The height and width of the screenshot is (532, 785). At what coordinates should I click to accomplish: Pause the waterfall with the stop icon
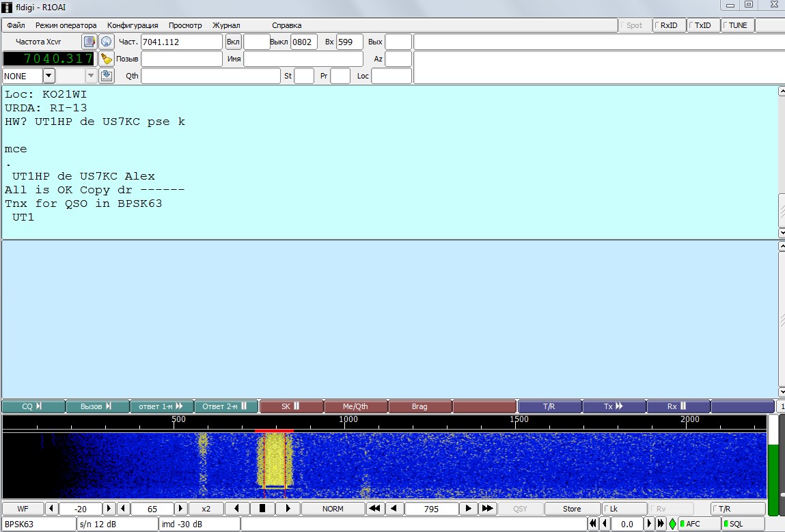[262, 509]
